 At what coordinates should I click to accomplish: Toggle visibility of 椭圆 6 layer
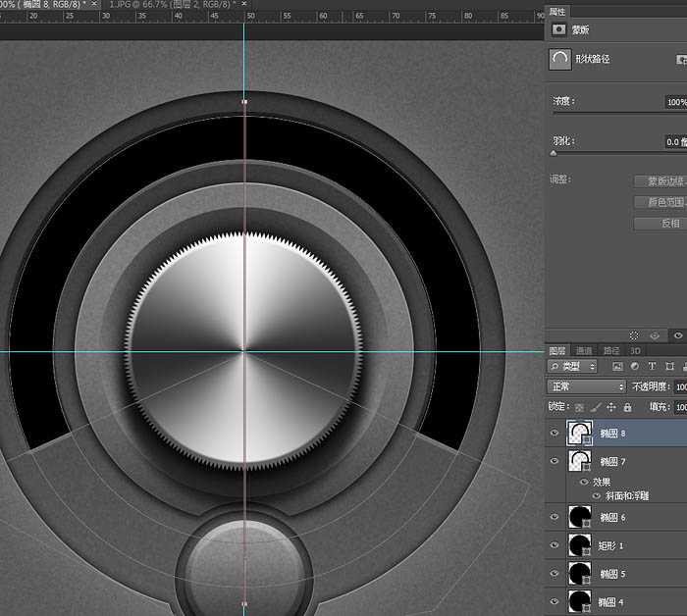tap(555, 517)
